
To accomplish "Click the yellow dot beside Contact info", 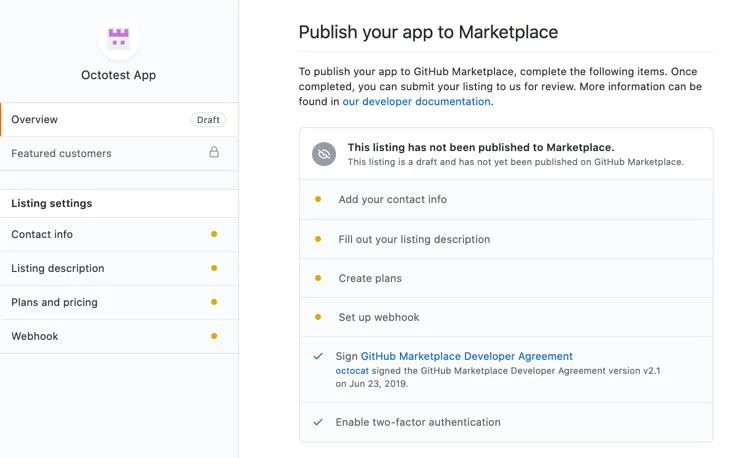I will coord(214,234).
